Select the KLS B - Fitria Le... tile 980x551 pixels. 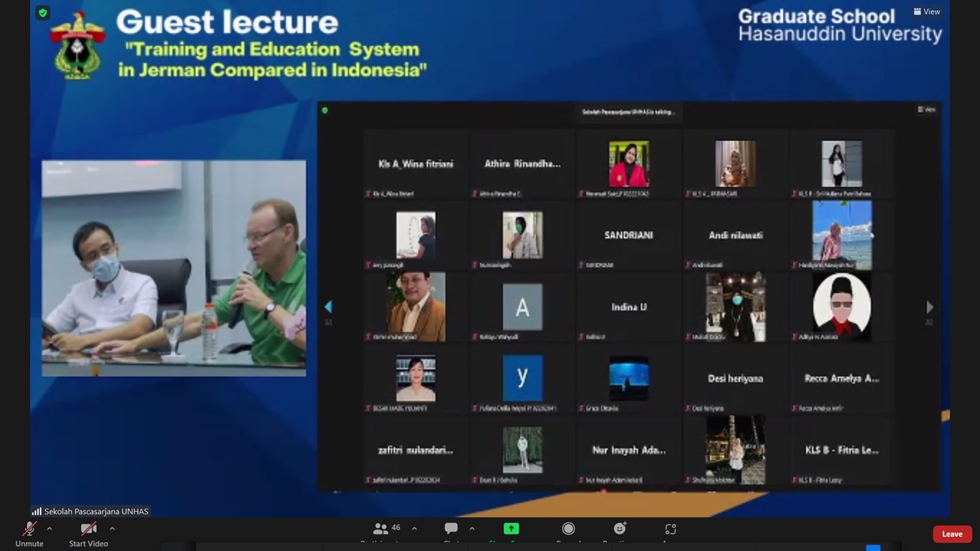coord(841,451)
